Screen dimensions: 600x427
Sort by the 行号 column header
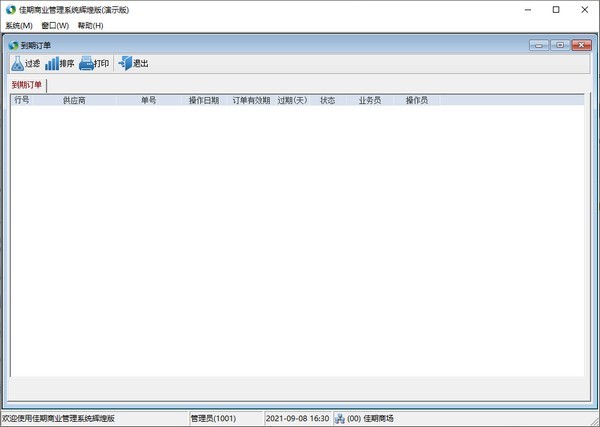click(x=22, y=100)
